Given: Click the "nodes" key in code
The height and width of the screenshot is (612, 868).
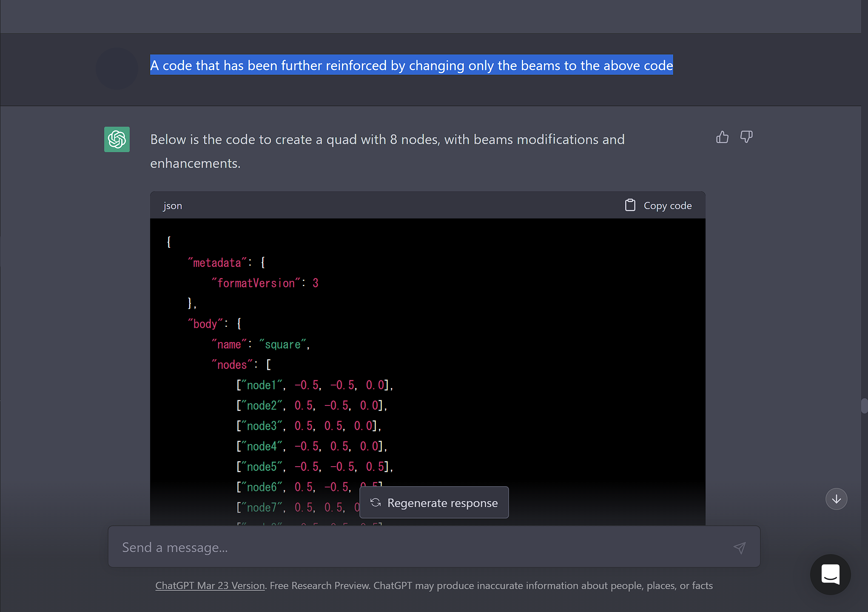Looking at the screenshot, I should 232,365.
